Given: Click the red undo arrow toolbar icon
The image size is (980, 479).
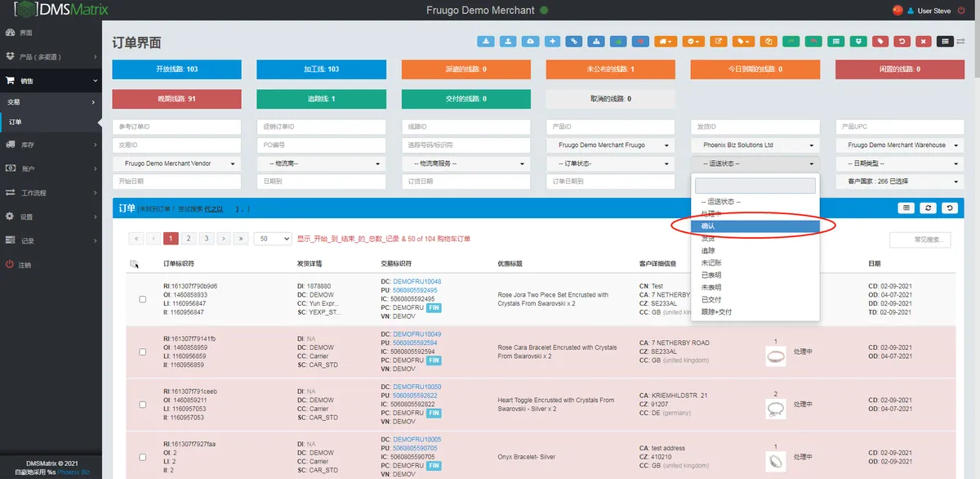Looking at the screenshot, I should pos(902,41).
